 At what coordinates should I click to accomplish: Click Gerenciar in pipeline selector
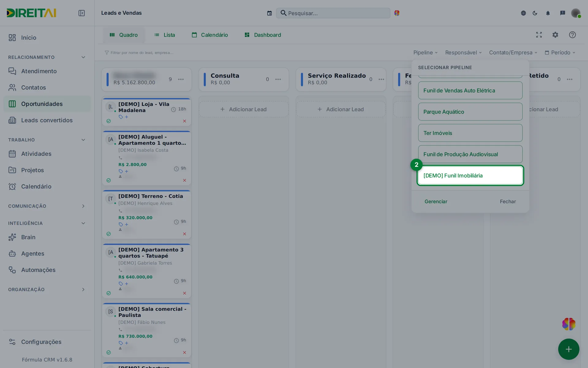pyautogui.click(x=436, y=201)
